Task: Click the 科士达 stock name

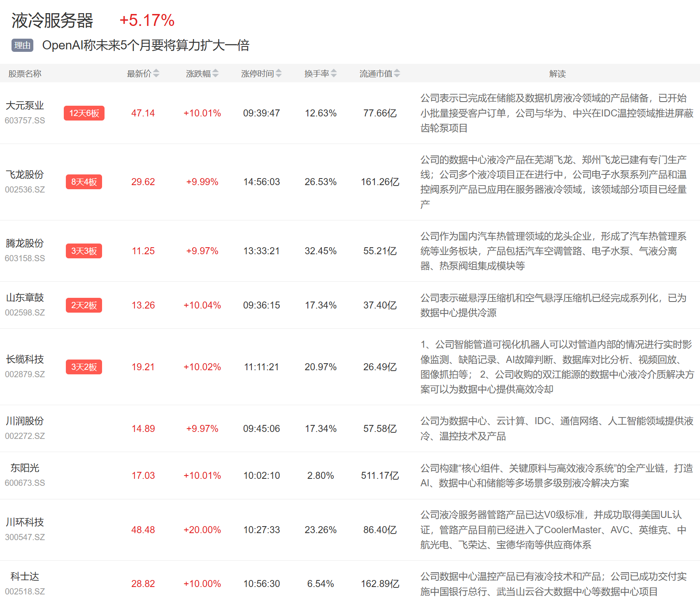Action: coord(25,577)
